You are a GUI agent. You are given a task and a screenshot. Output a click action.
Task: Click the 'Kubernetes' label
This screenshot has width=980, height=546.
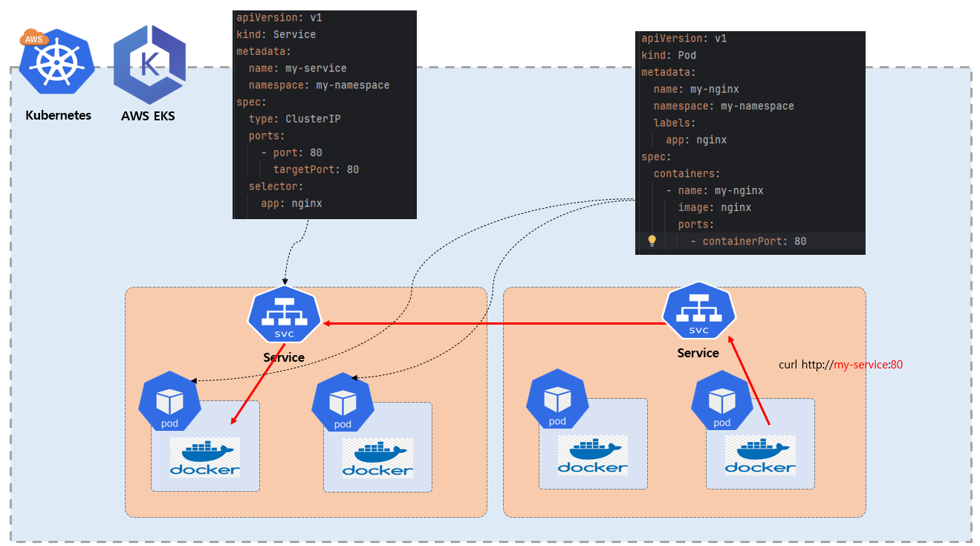pyautogui.click(x=59, y=115)
